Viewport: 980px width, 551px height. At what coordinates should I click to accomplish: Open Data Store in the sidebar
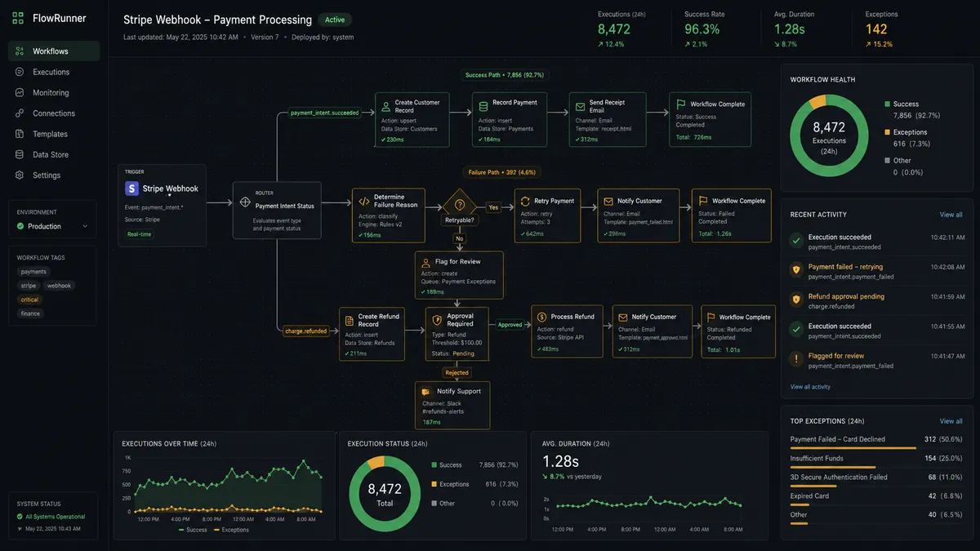coord(54,154)
